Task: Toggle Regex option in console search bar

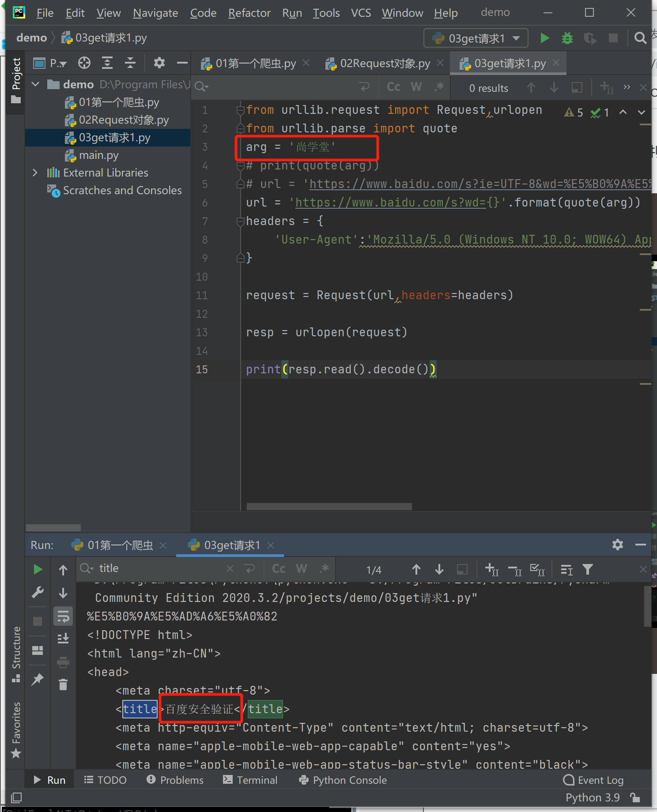Action: (x=325, y=569)
